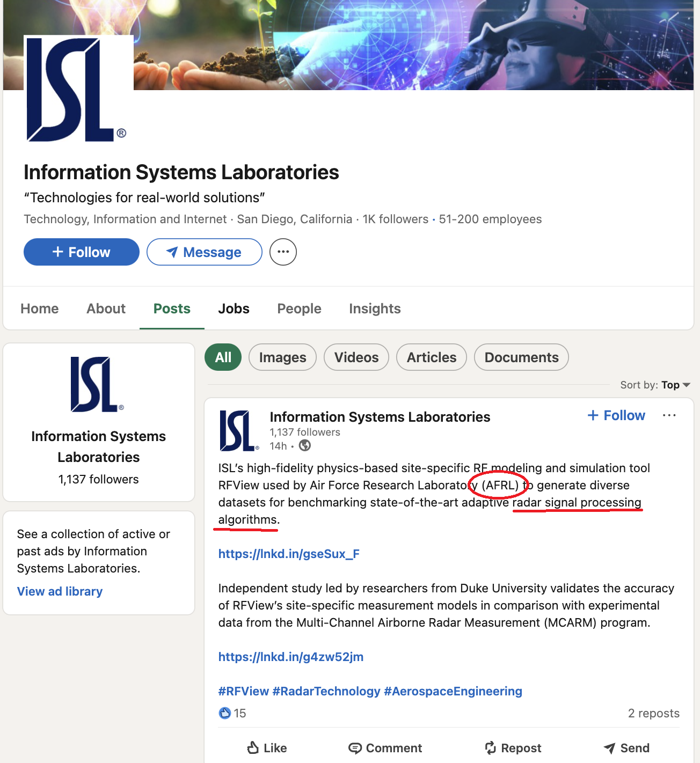Click the ISL avatar on the post

coord(239,430)
